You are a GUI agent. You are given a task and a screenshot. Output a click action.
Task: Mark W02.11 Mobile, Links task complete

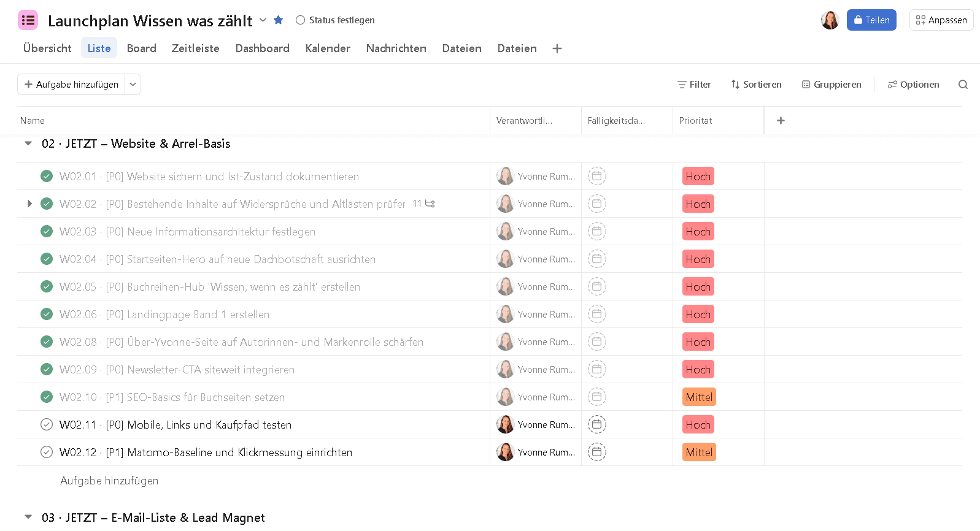click(47, 424)
